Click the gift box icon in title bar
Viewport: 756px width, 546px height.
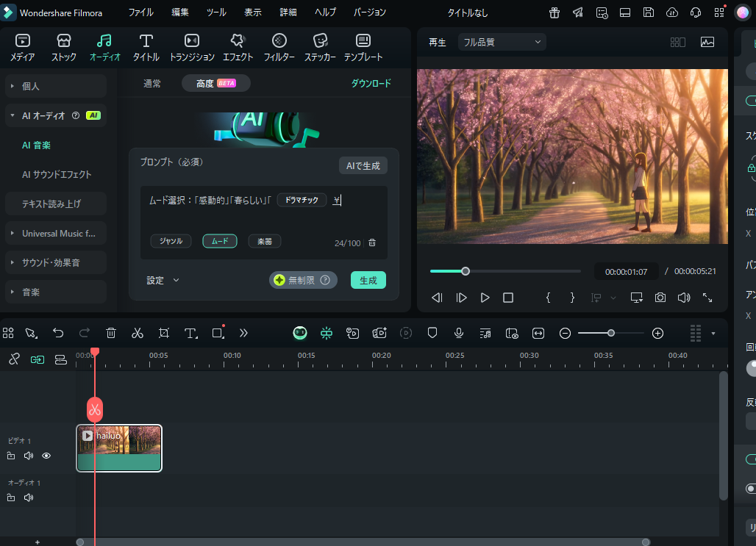tap(554, 13)
